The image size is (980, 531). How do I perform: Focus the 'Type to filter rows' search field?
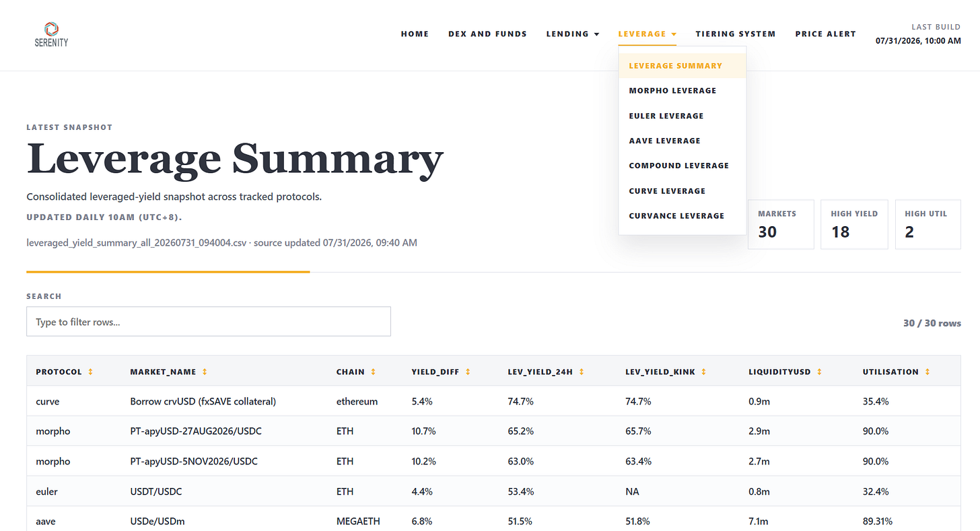pyautogui.click(x=209, y=322)
